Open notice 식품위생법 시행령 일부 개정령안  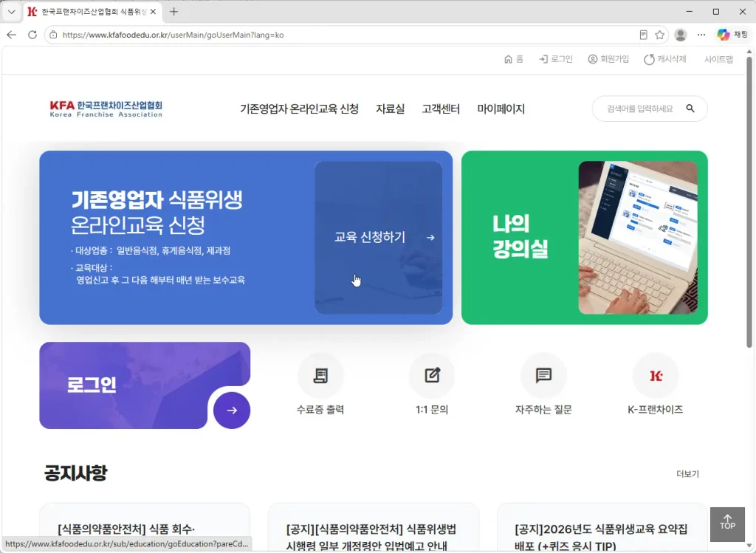371,537
